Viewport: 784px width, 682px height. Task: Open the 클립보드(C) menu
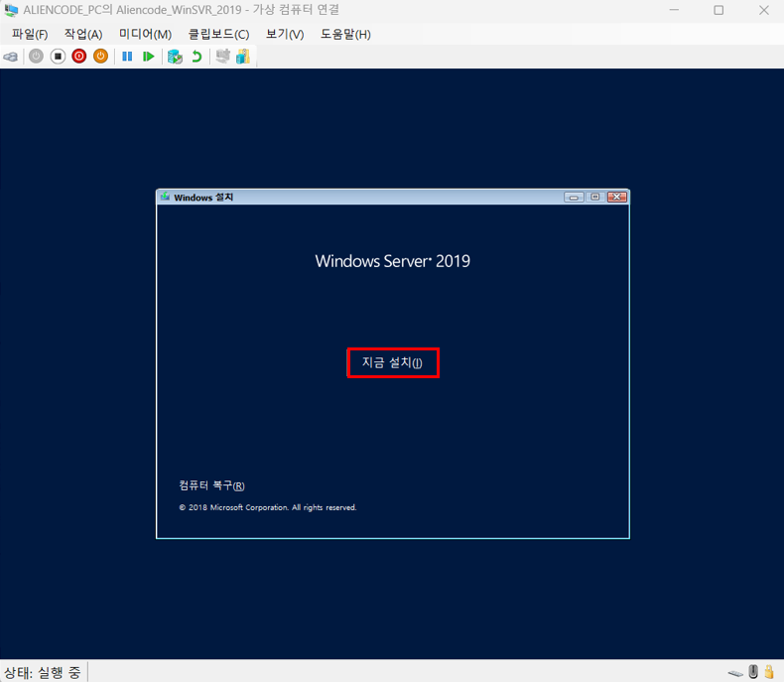click(x=218, y=34)
